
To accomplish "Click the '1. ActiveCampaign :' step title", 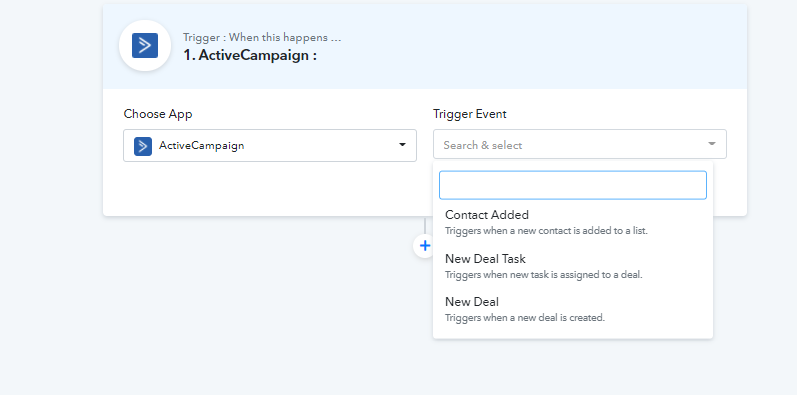I will click(x=250, y=55).
